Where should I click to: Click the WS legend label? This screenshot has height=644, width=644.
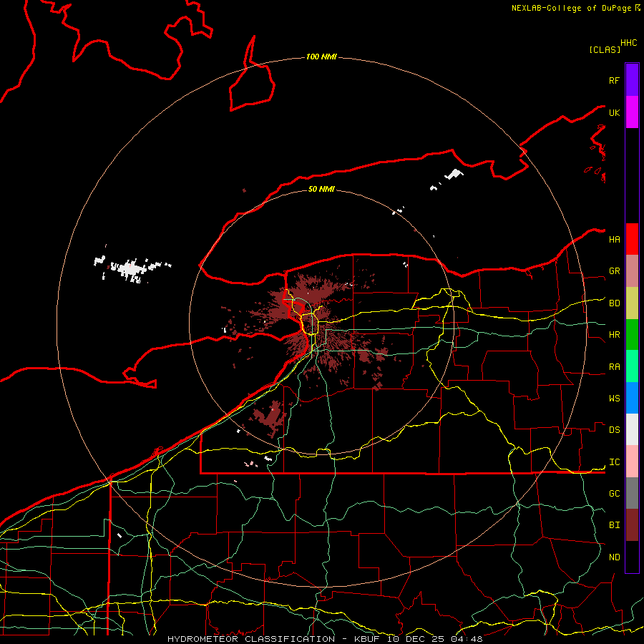pos(614,399)
